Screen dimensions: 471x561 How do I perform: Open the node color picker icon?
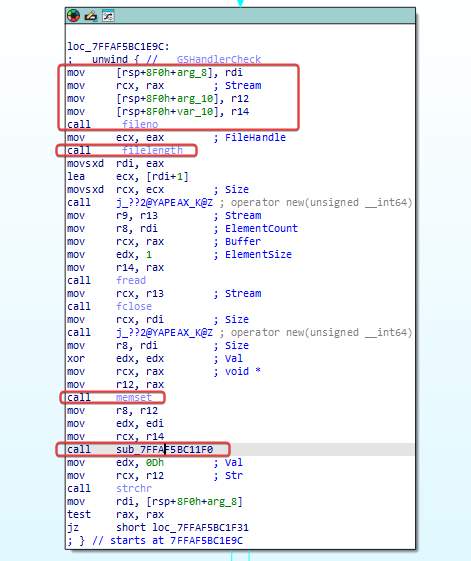coord(74,16)
